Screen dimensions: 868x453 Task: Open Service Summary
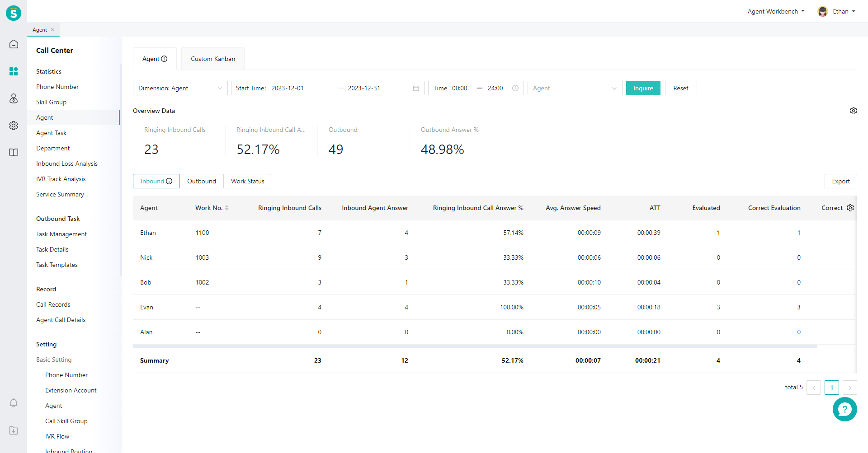pyautogui.click(x=60, y=194)
